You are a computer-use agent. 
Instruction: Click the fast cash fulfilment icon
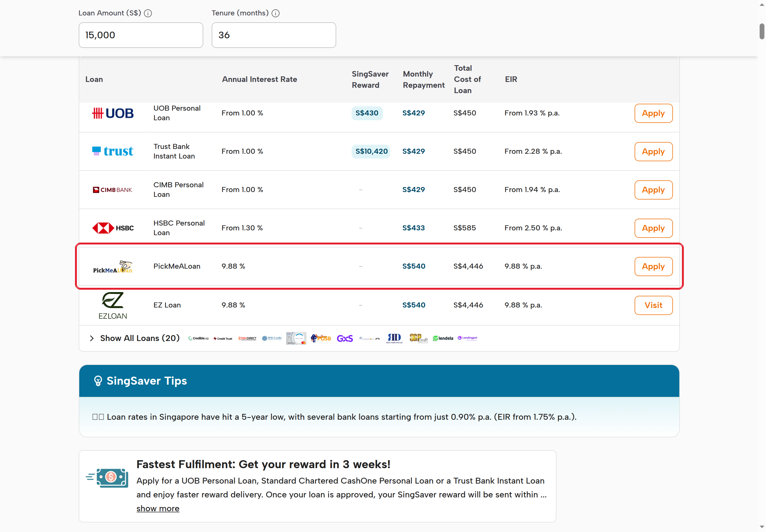click(x=107, y=478)
